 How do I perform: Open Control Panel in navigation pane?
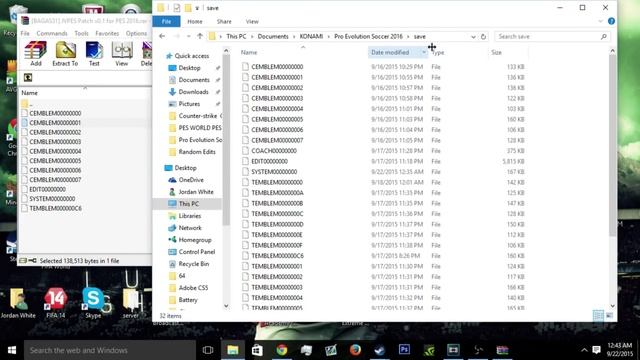pyautogui.click(x=192, y=252)
